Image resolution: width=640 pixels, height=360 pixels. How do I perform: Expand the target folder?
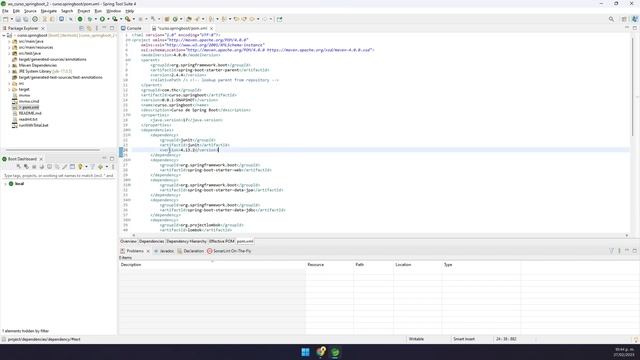[9, 89]
